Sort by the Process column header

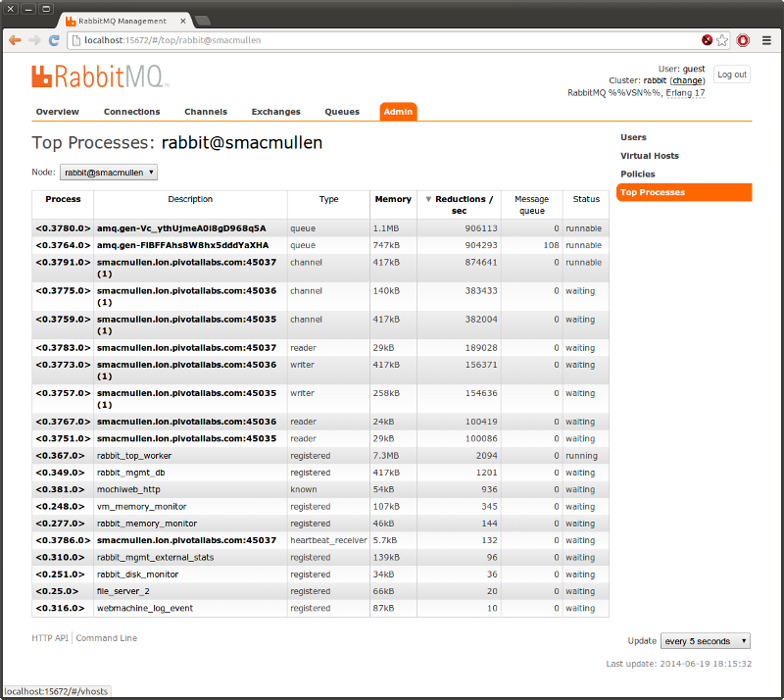point(63,199)
